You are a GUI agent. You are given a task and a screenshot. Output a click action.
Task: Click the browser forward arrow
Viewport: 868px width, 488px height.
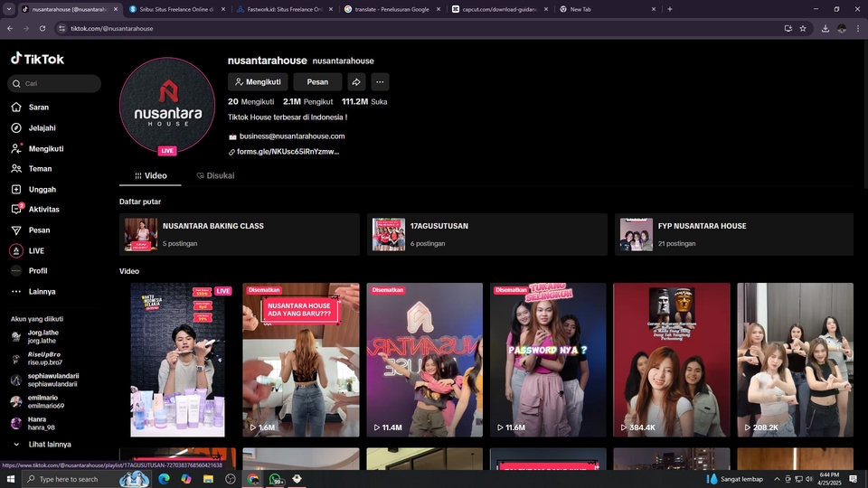[x=26, y=28]
